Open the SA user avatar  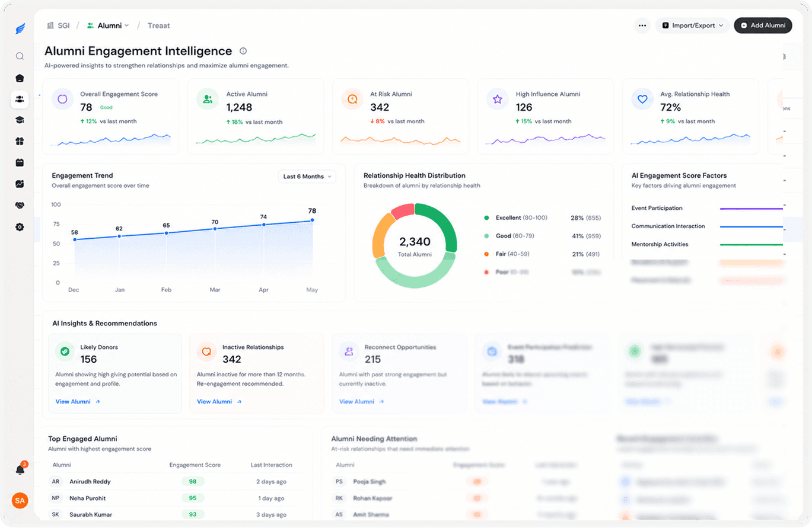coord(20,501)
